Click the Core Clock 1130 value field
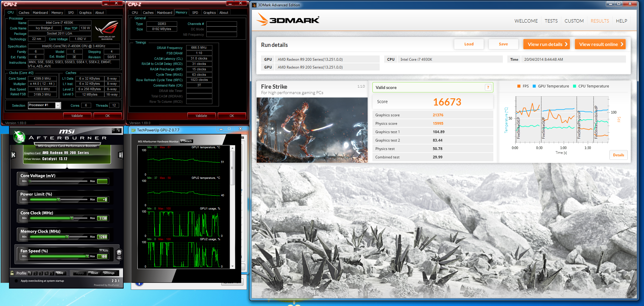The height and width of the screenshot is (306, 644). tap(103, 218)
